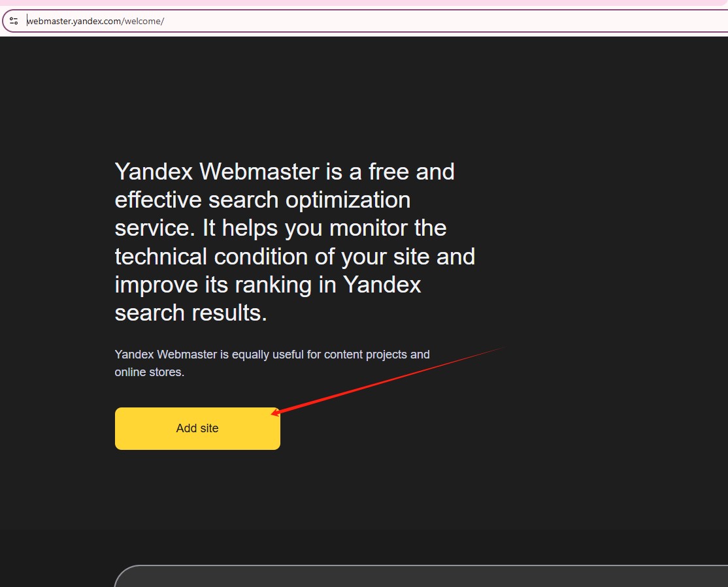Click the headline line 'Yandex Webmaster is a free and'

coord(285,172)
